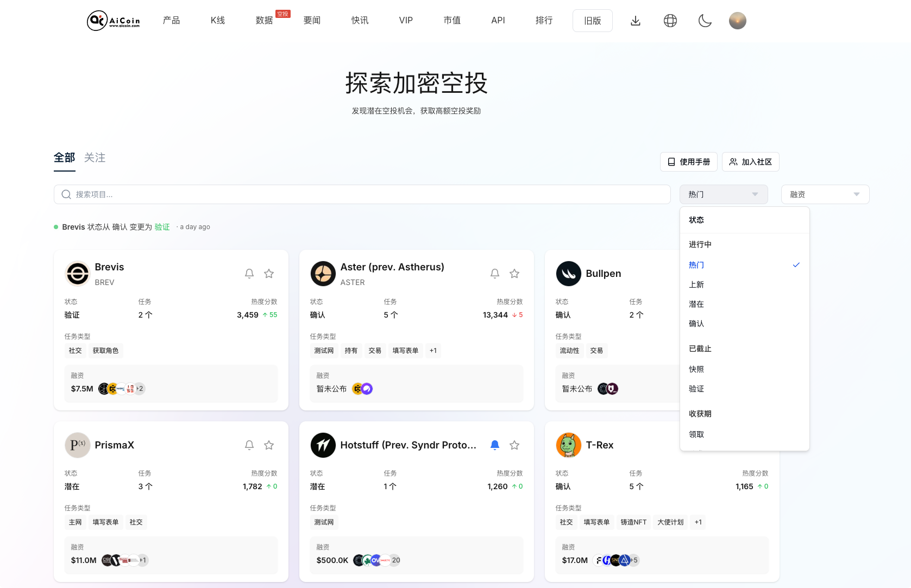911x588 pixels.
Task: Open the 数据 navigation menu
Action: click(x=264, y=21)
